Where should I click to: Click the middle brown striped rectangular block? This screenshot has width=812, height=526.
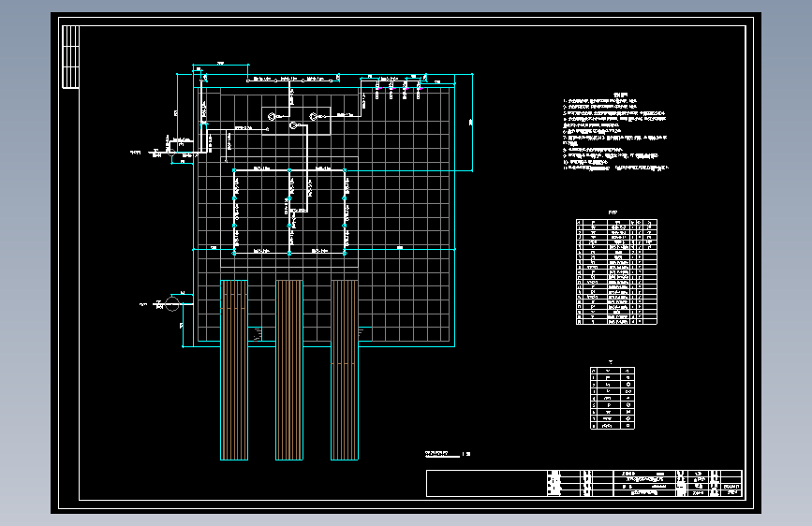(x=289, y=371)
